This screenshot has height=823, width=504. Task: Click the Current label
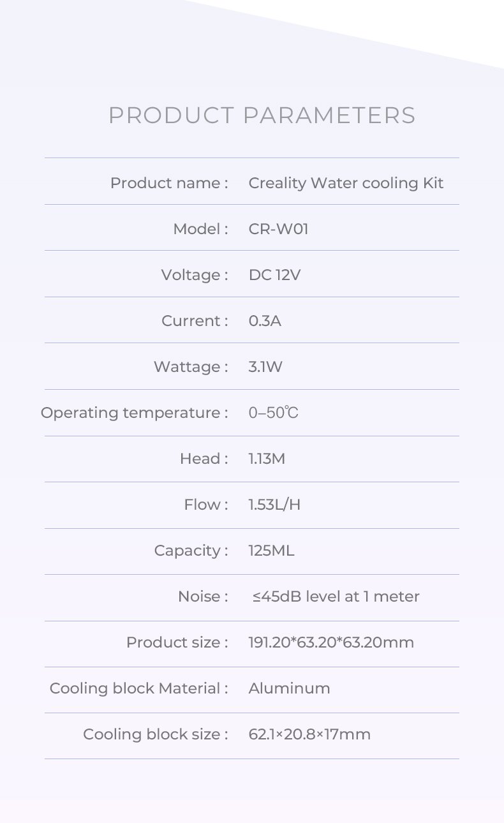coord(195,321)
